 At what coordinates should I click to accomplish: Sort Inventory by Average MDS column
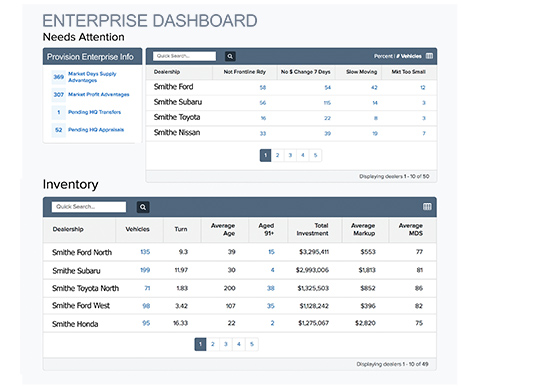[411, 229]
